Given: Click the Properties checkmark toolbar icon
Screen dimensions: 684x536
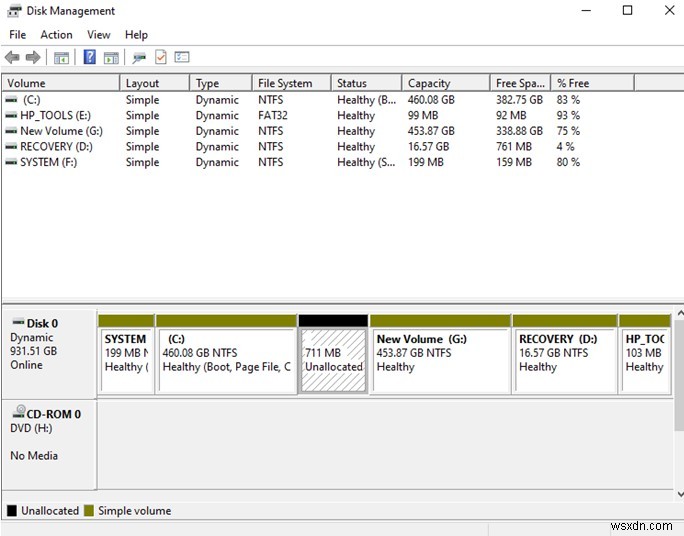Looking at the screenshot, I should pos(160,58).
